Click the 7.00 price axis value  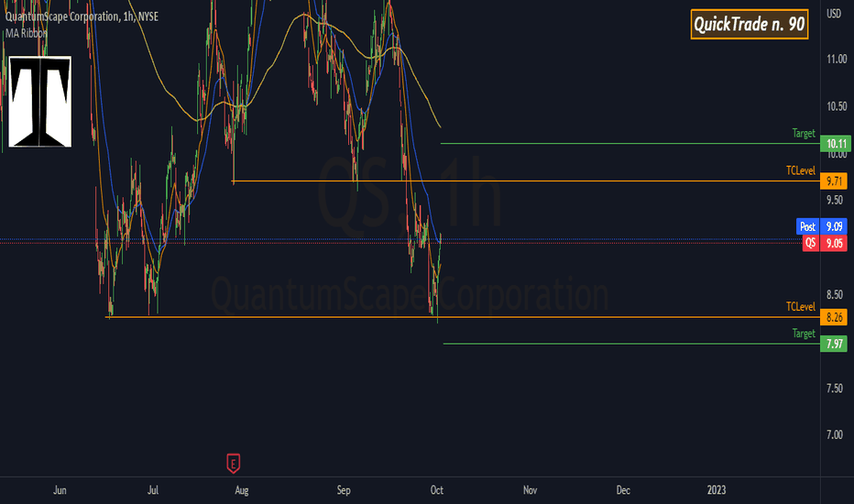[x=835, y=434]
